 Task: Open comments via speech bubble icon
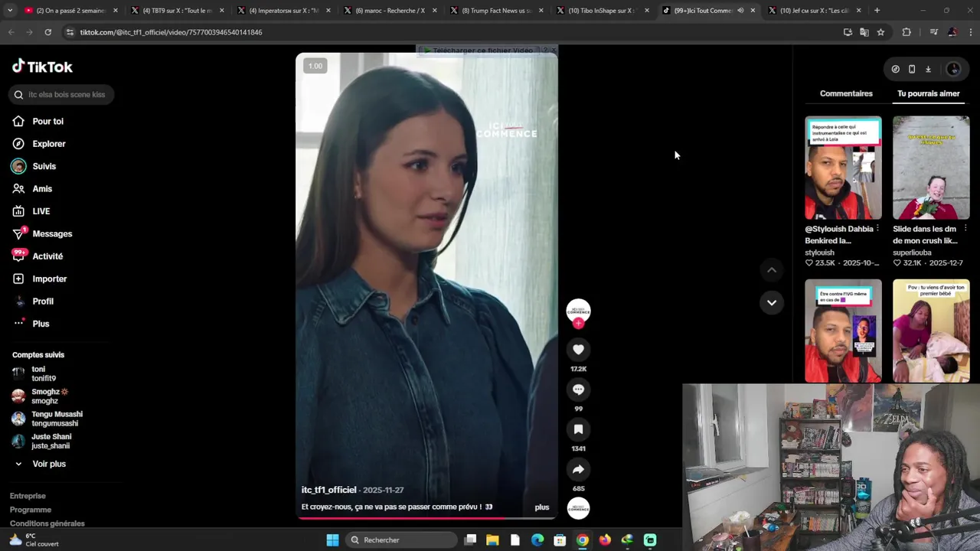(578, 390)
